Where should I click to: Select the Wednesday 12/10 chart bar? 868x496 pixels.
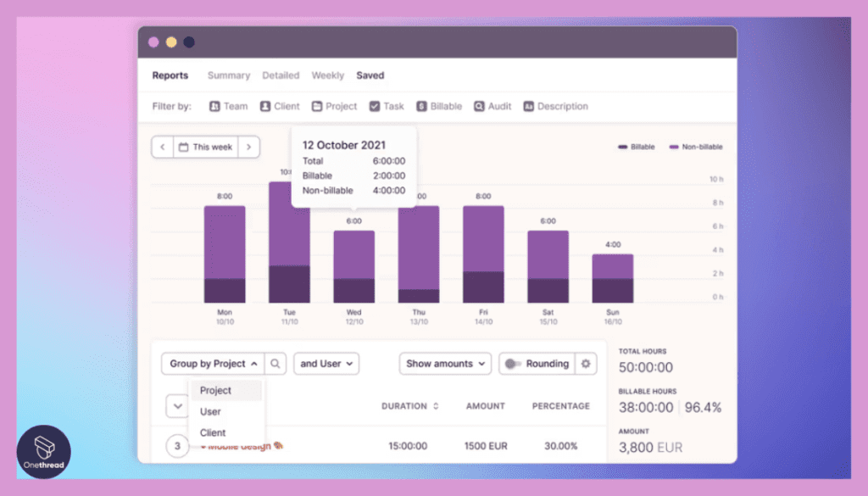pos(353,267)
